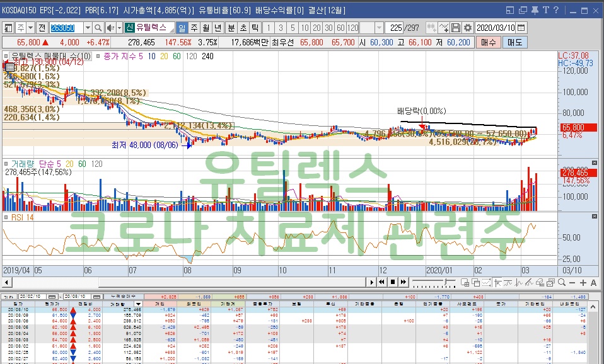The image size is (604, 364).
Task: Toggle the 유틸렉스 매물대 indicator checkbox
Action: coord(6,56)
